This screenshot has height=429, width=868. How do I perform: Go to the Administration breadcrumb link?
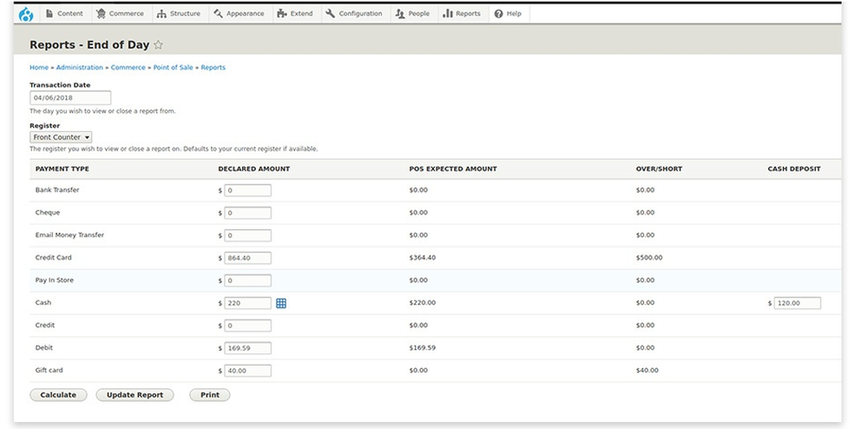pyautogui.click(x=80, y=68)
